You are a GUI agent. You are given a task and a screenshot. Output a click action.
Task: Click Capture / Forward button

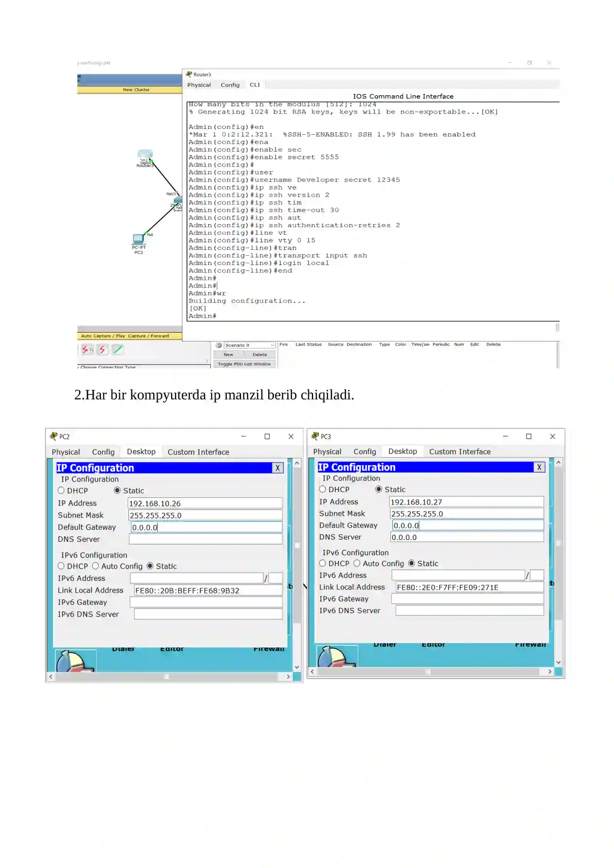point(148,336)
